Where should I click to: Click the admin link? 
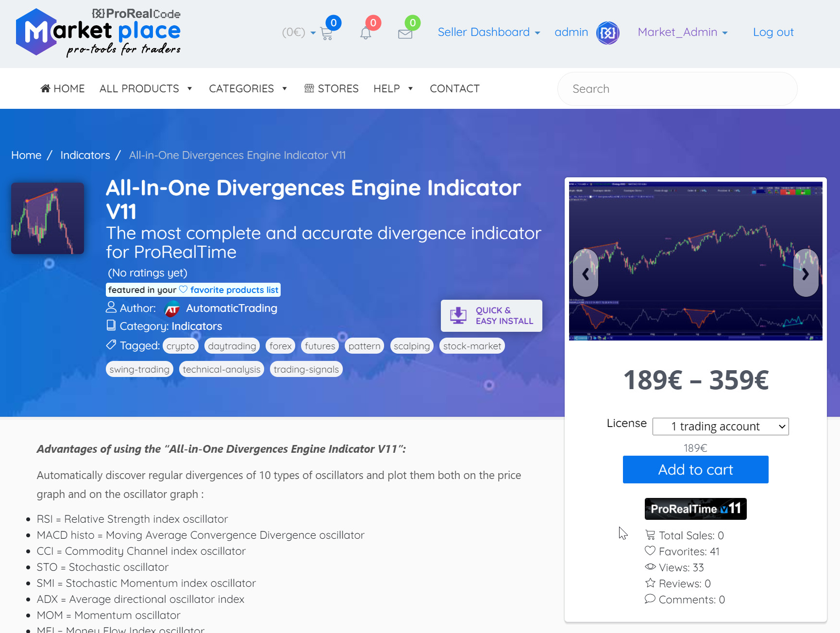click(x=571, y=32)
